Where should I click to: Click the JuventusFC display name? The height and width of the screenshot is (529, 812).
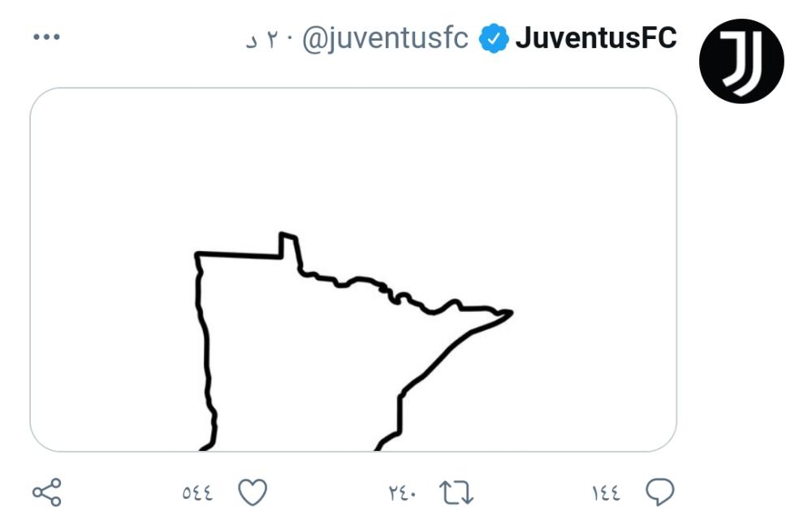(x=596, y=38)
